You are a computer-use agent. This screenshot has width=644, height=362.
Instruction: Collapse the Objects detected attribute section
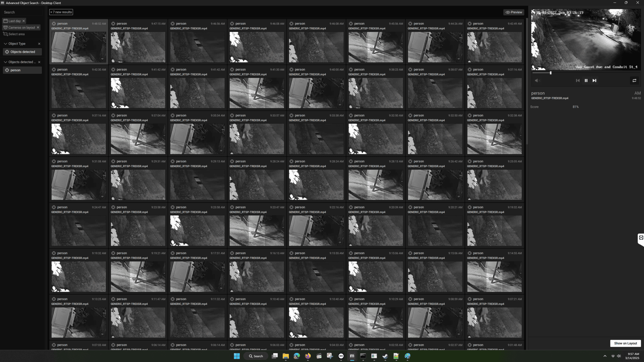[x=5, y=62]
